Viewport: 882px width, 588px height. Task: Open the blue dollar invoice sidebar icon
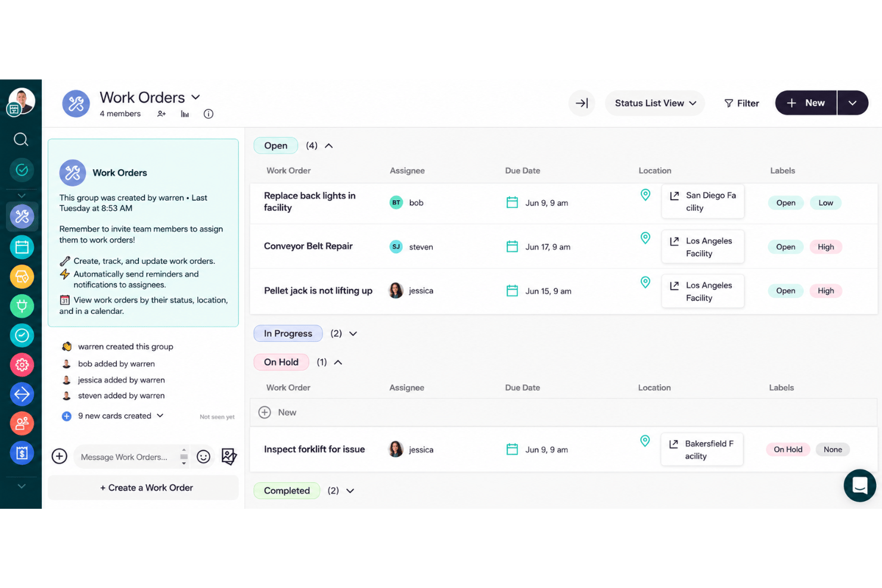[x=22, y=453]
